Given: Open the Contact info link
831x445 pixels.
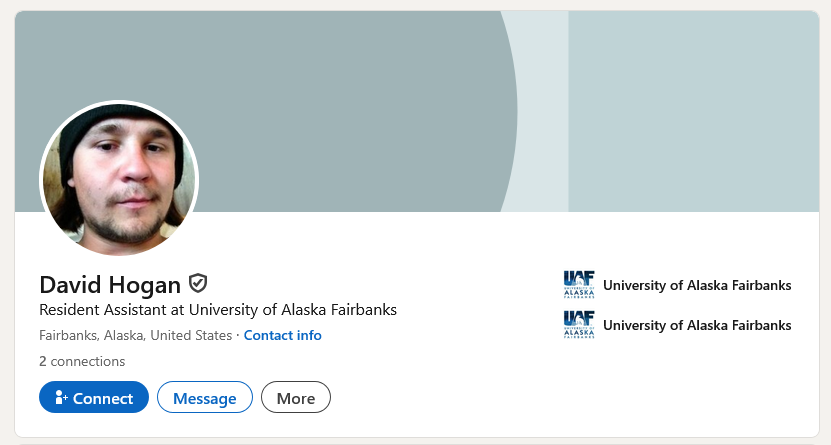Looking at the screenshot, I should 282,335.
